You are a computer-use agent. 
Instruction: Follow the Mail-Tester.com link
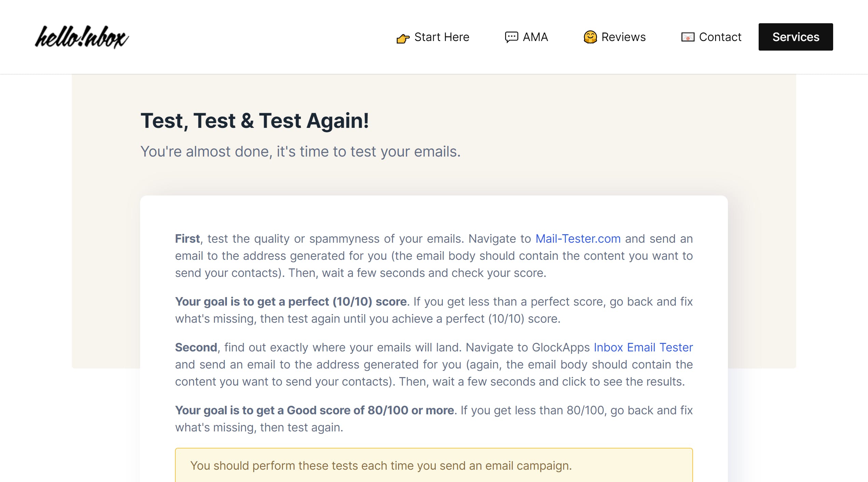pos(578,239)
